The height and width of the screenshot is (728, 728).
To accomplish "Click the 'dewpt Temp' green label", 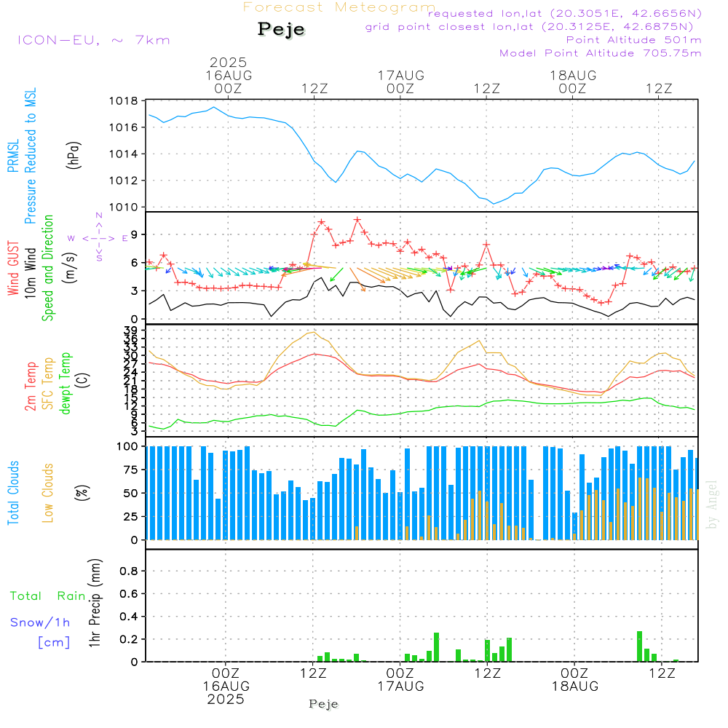I will [65, 383].
